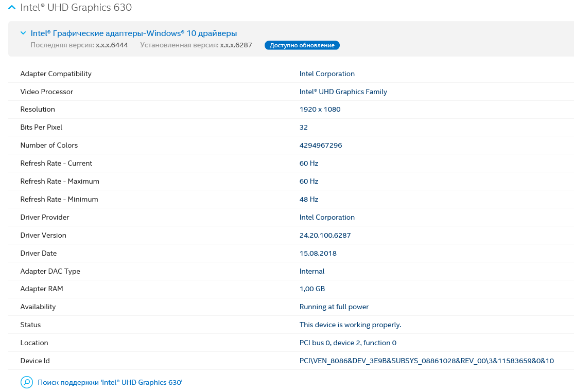The height and width of the screenshot is (392, 574).
Task: Open Intel Графические адаптеры-Windows 10 драйверы link
Action: tap(134, 33)
